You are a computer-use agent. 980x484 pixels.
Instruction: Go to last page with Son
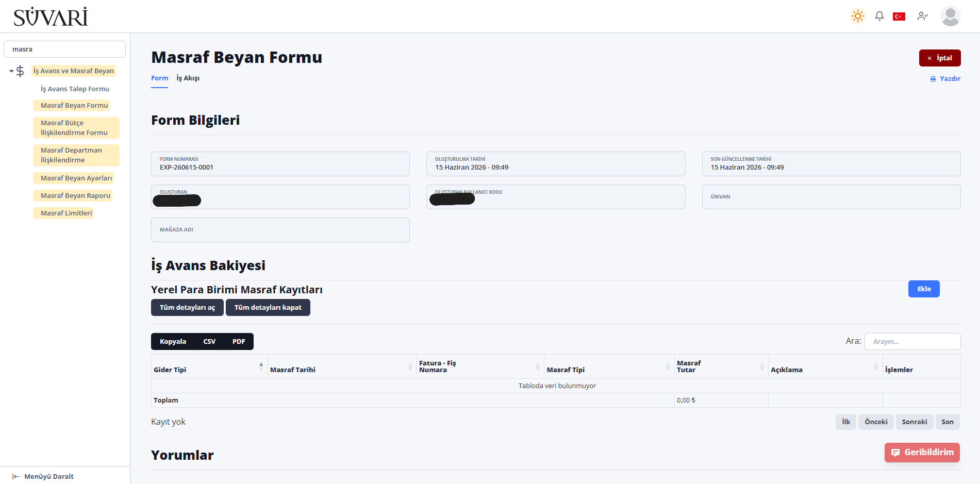pyautogui.click(x=948, y=422)
